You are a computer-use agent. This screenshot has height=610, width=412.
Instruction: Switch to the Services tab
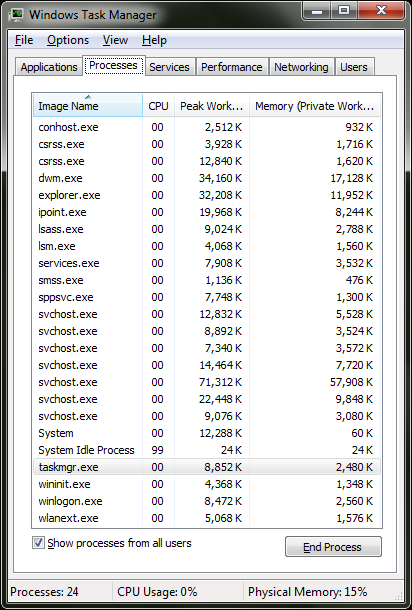(170, 67)
